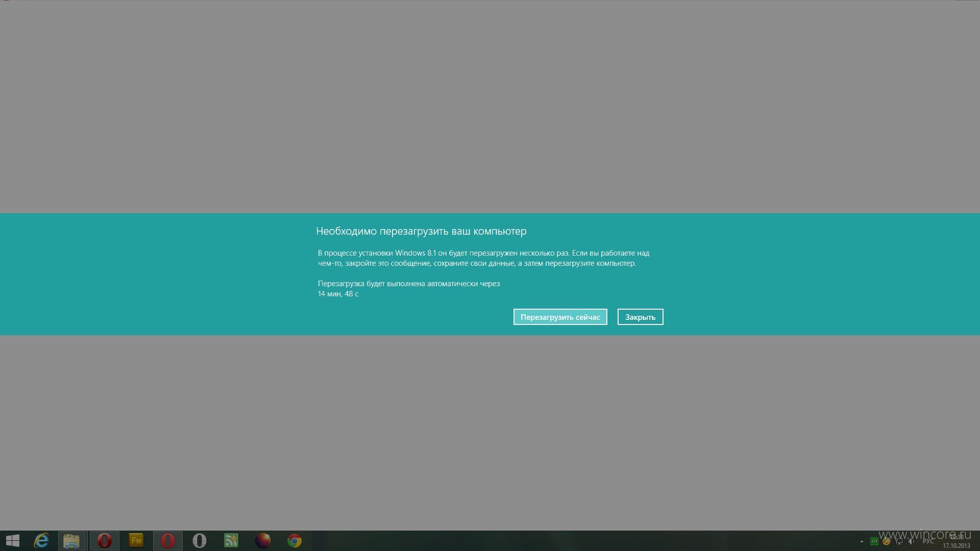Screen dimensions: 980x551
Task: Switch РУС keyboard language indicator
Action: (x=928, y=541)
